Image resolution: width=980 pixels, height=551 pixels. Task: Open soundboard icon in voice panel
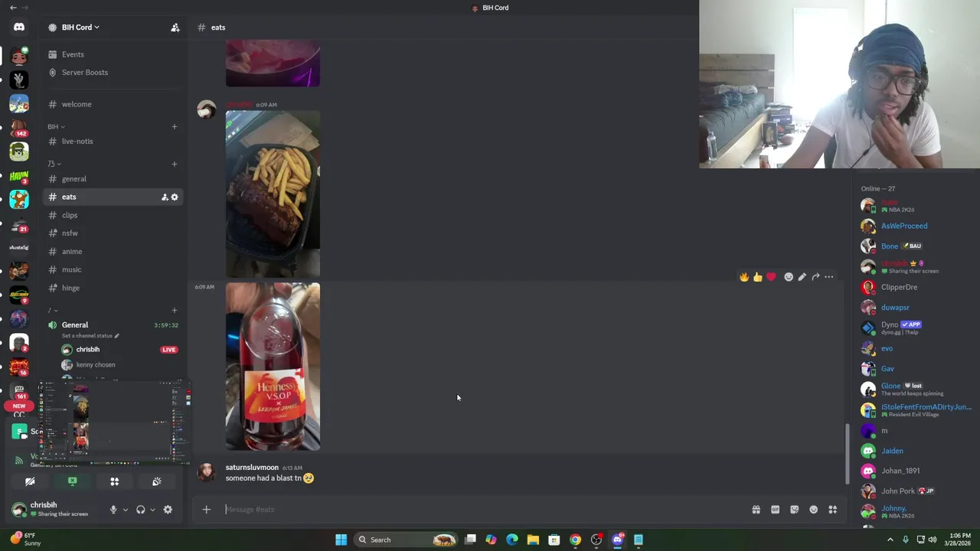156,481
